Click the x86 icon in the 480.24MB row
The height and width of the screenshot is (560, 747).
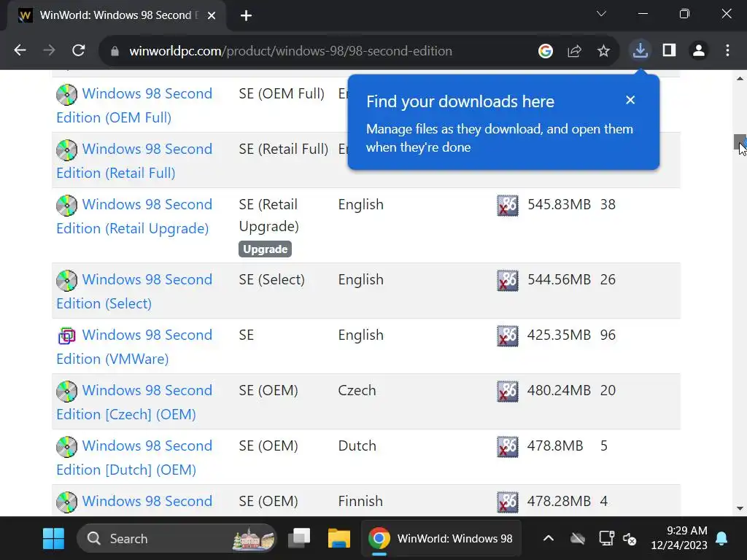(x=508, y=392)
